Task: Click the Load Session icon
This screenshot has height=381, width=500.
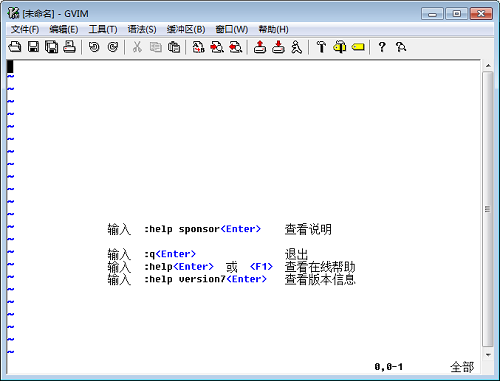Action: 260,47
